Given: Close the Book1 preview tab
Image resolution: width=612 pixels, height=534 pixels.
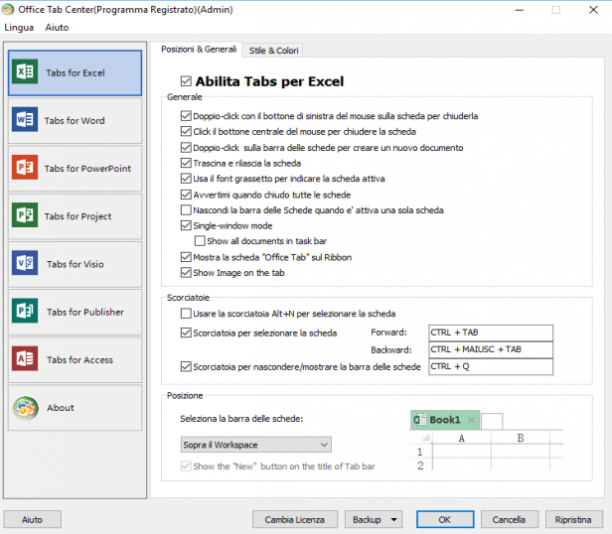Looking at the screenshot, I should pos(471,420).
